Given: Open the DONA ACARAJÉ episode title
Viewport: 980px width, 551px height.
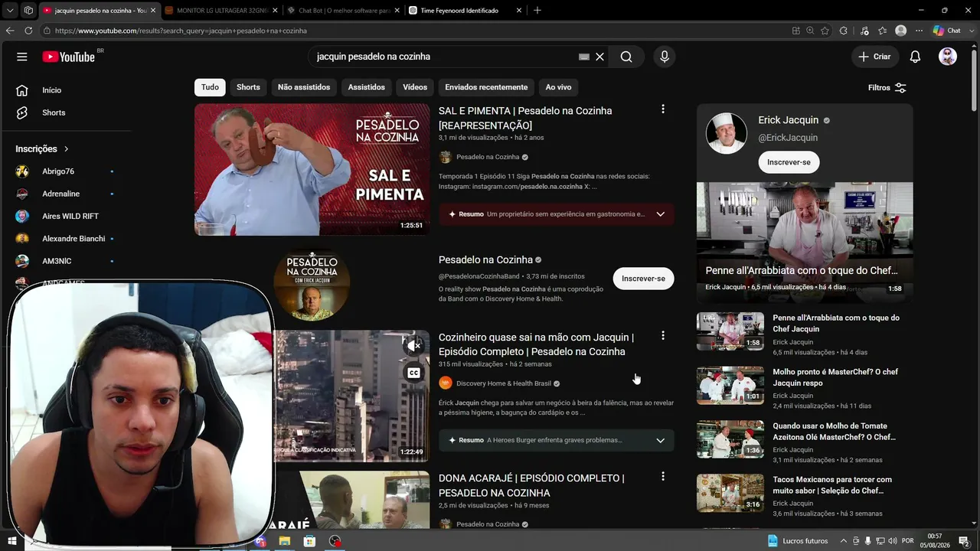Looking at the screenshot, I should (531, 485).
